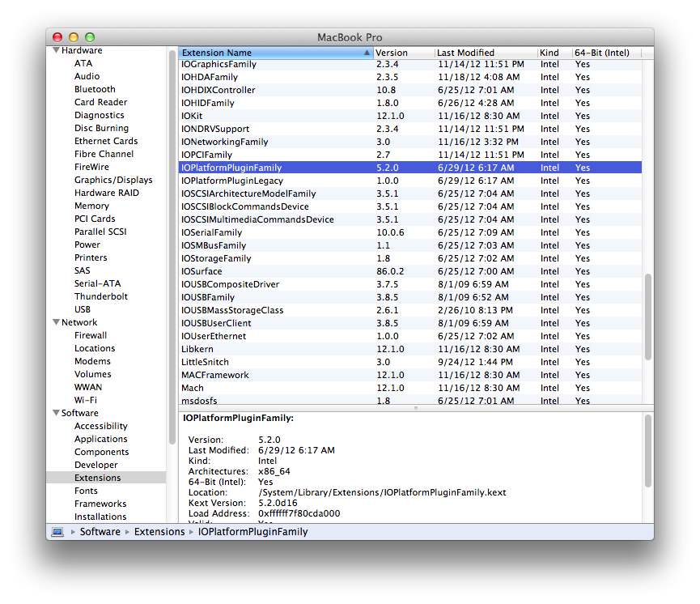Select Thunderbolt in the Hardware list
This screenshot has width=700, height=604.
pos(100,296)
